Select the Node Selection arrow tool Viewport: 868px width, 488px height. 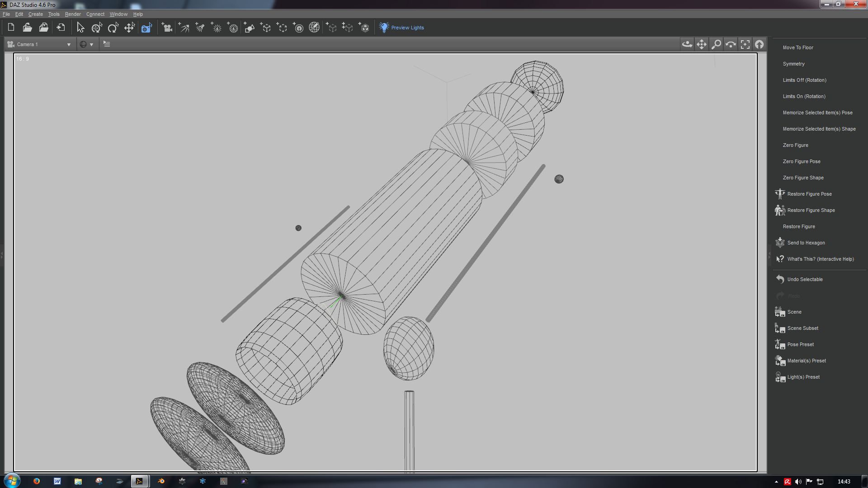[80, 28]
